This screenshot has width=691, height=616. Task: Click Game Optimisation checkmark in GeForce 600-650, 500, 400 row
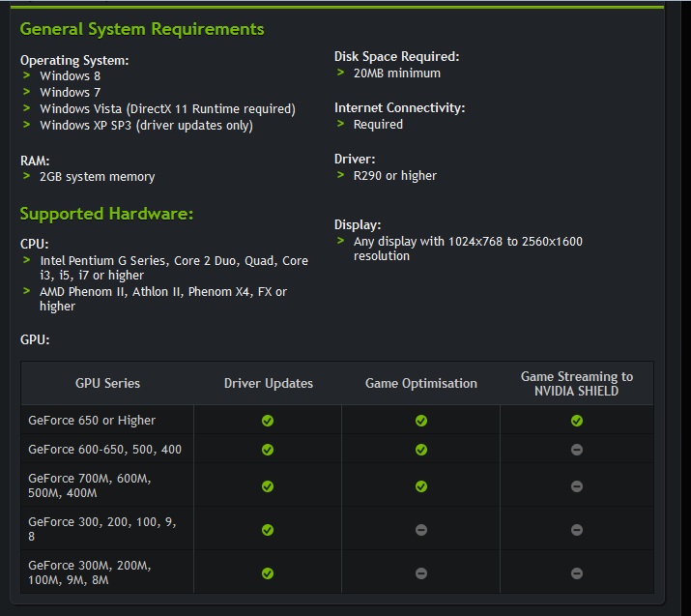tap(421, 450)
